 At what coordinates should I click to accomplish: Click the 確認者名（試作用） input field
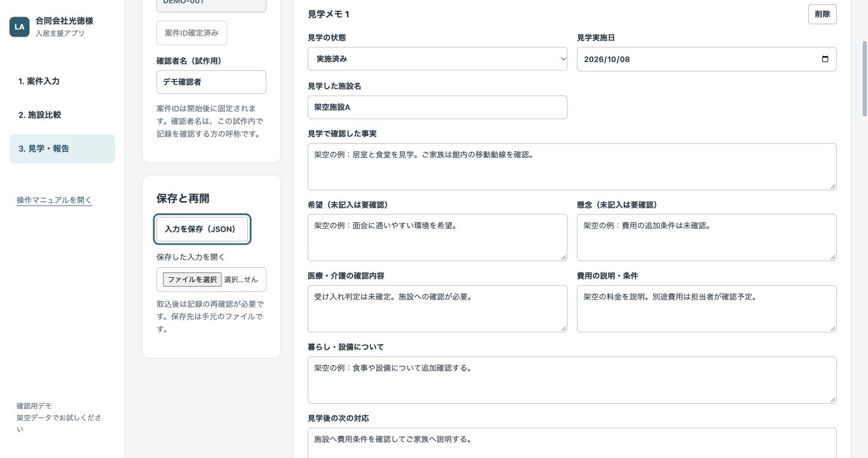211,82
